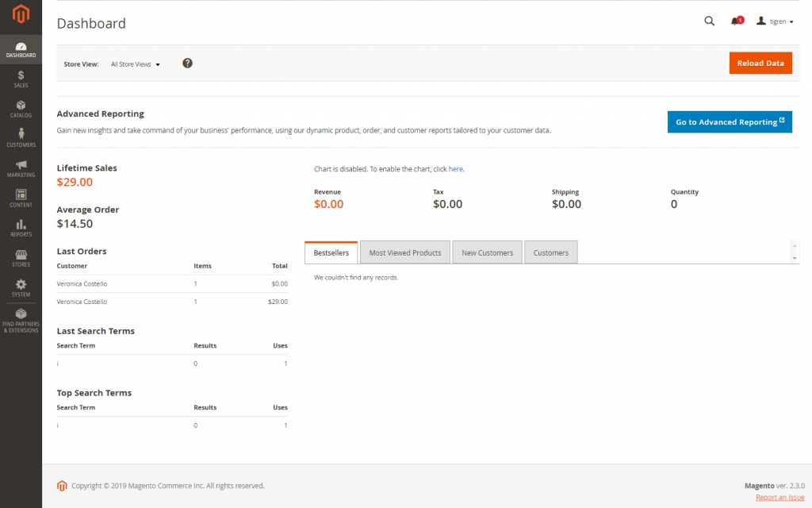Open the Content sidebar section

[x=21, y=197]
